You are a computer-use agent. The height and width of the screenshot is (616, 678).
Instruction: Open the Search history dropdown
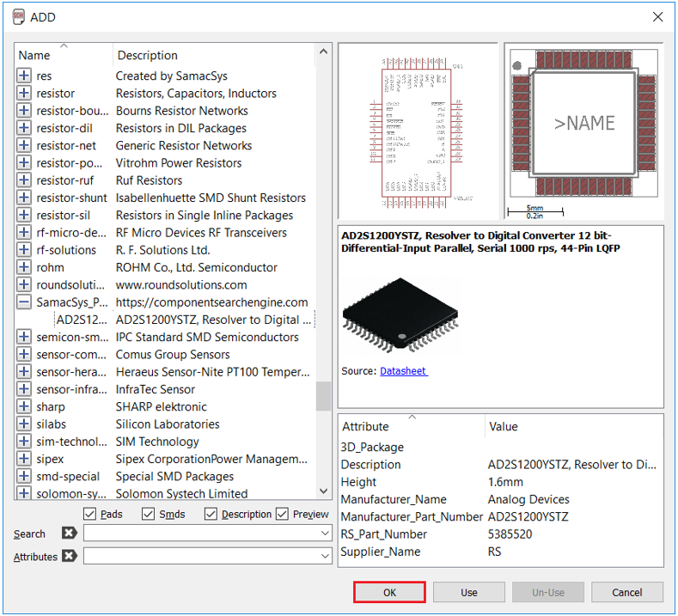[325, 533]
